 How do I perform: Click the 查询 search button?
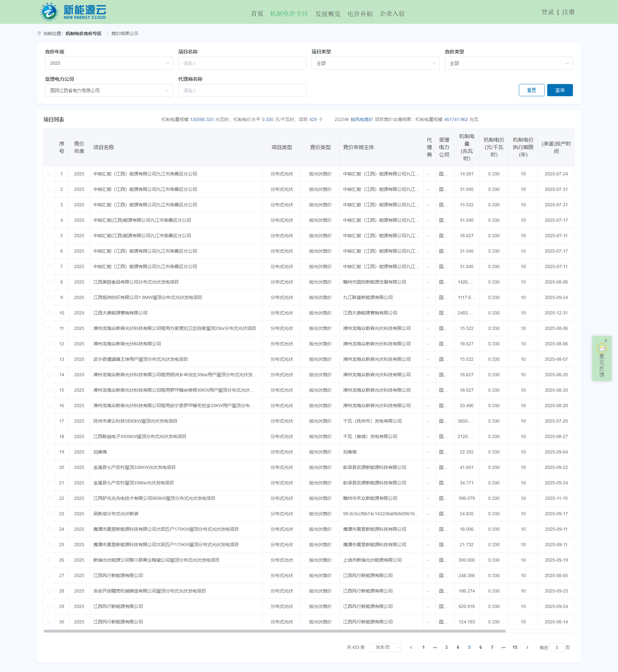[559, 90]
